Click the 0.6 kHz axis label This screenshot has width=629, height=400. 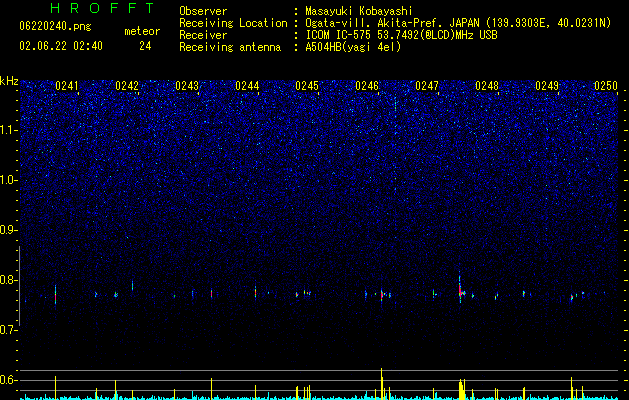pos(9,380)
